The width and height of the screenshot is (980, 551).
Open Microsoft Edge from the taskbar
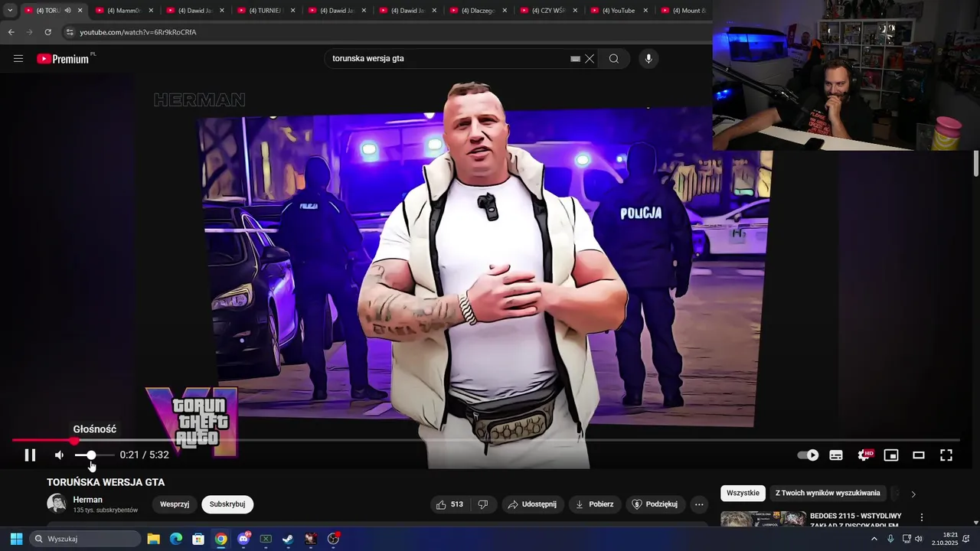click(176, 539)
